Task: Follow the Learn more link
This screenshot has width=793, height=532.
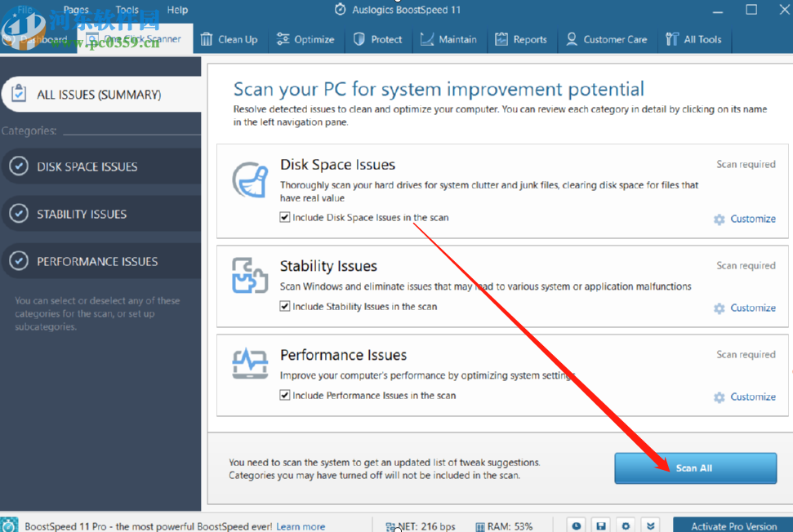Action: (301, 526)
